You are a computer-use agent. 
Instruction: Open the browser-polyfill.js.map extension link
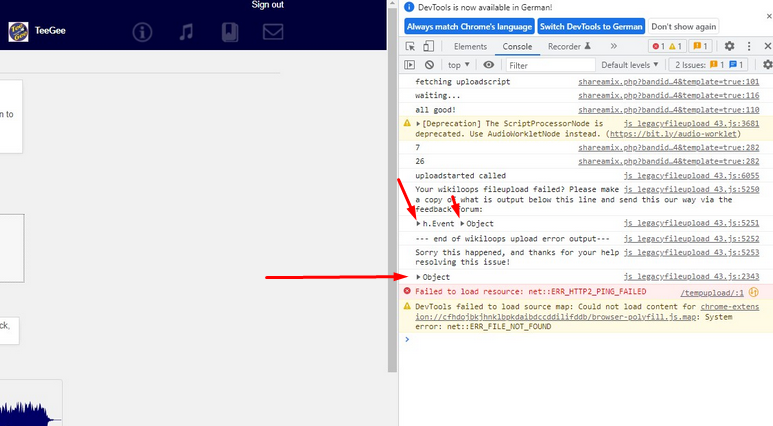587,312
